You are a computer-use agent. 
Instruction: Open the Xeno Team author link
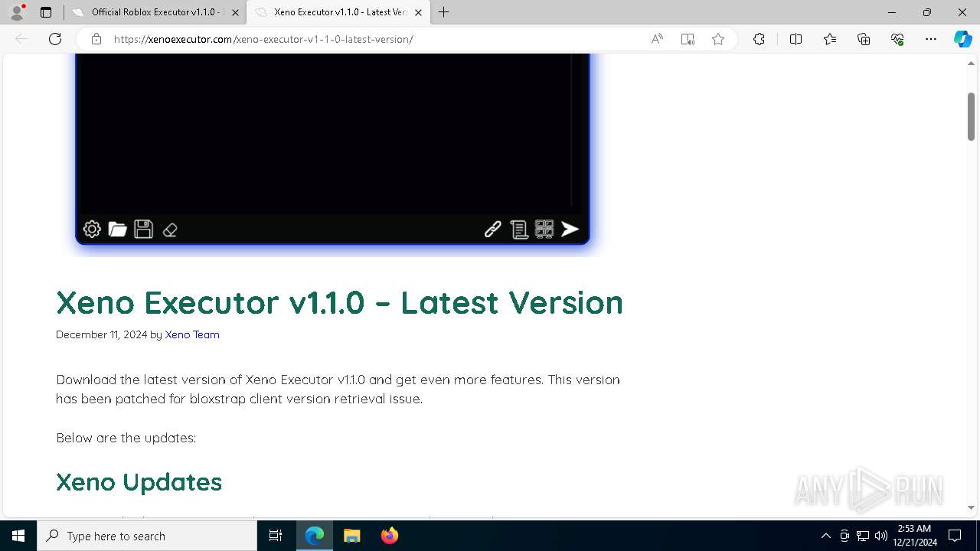pyautogui.click(x=192, y=334)
